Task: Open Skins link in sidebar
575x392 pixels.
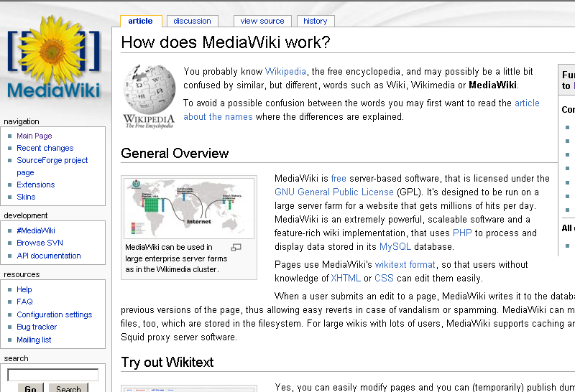Action: click(26, 197)
